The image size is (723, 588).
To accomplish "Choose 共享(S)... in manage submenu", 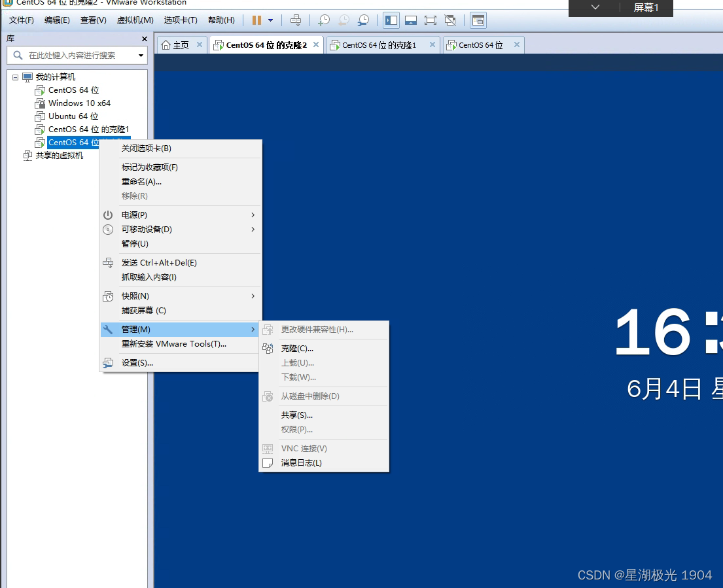I will click(324, 415).
